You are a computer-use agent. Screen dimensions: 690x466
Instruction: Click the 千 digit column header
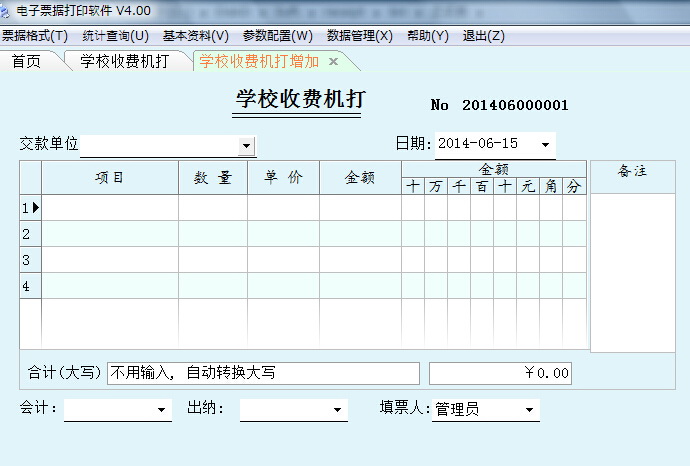[x=459, y=186]
